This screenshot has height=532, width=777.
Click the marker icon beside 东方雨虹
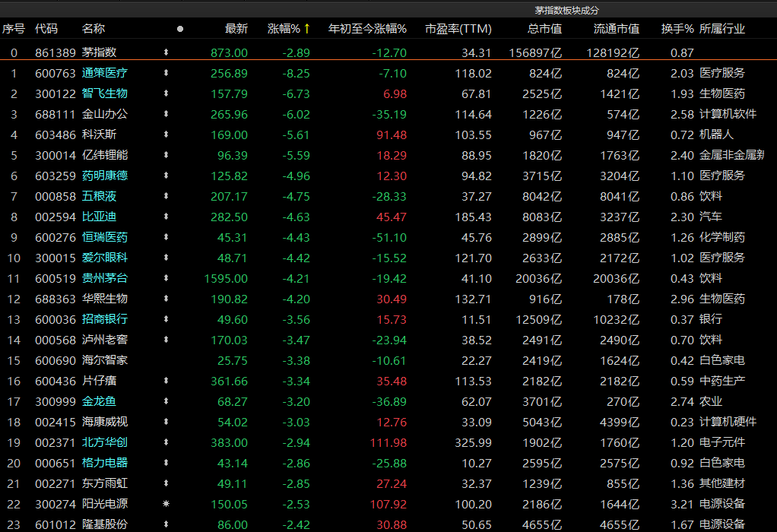[x=166, y=483]
